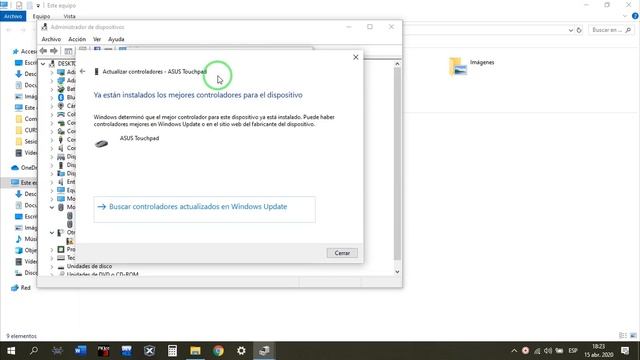This screenshot has height=360, width=640.
Task: Open the notification center icon
Action: [x=625, y=351]
